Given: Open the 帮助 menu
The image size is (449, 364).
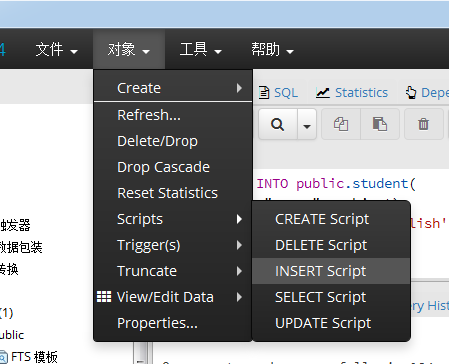Looking at the screenshot, I should point(272,50).
